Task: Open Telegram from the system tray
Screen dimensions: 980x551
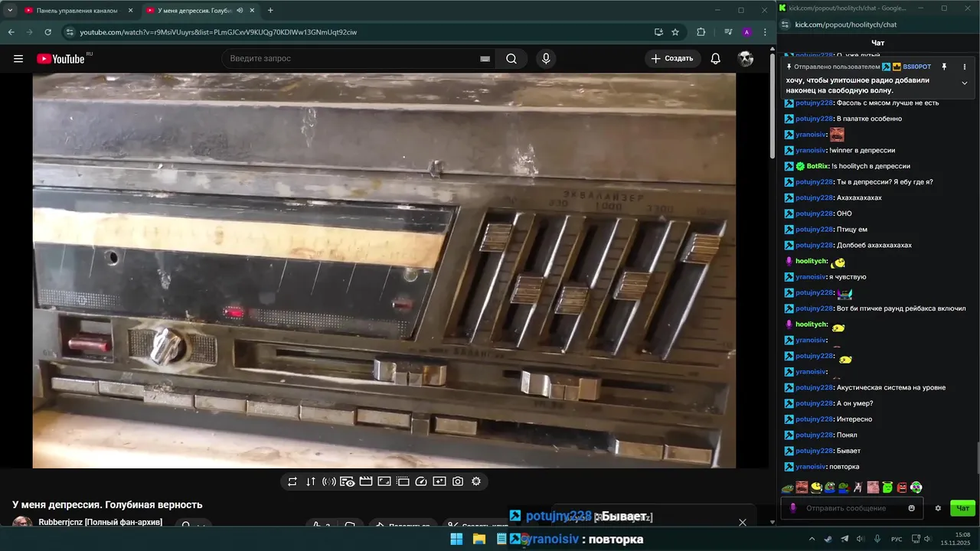Action: click(844, 540)
